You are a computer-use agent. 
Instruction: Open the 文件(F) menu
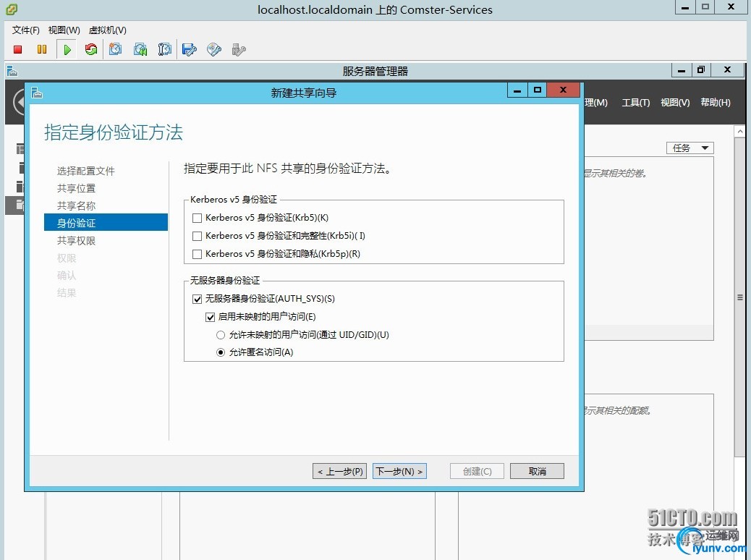(25, 30)
